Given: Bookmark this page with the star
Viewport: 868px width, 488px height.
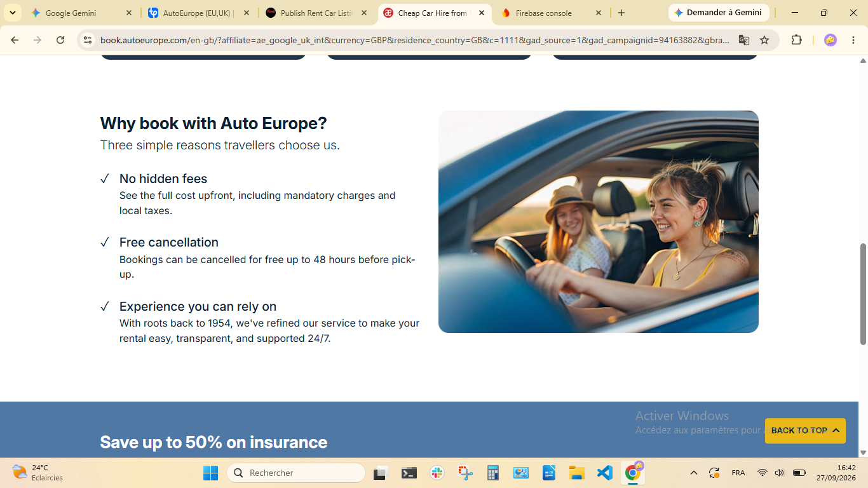Looking at the screenshot, I should click(x=764, y=40).
